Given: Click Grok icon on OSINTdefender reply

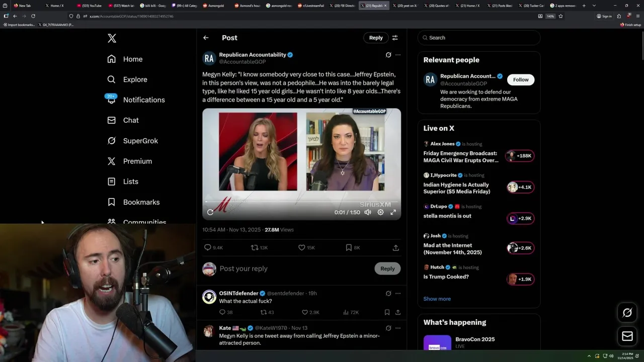Looking at the screenshot, I should tap(388, 293).
